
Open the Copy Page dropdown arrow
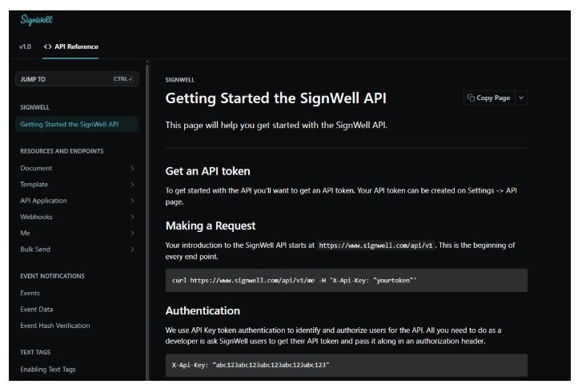click(x=521, y=98)
